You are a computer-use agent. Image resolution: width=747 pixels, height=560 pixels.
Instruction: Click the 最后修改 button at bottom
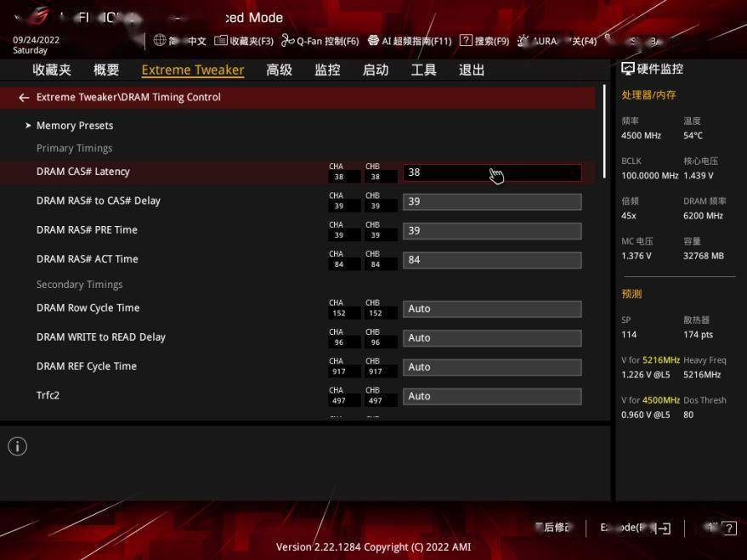coord(553,528)
